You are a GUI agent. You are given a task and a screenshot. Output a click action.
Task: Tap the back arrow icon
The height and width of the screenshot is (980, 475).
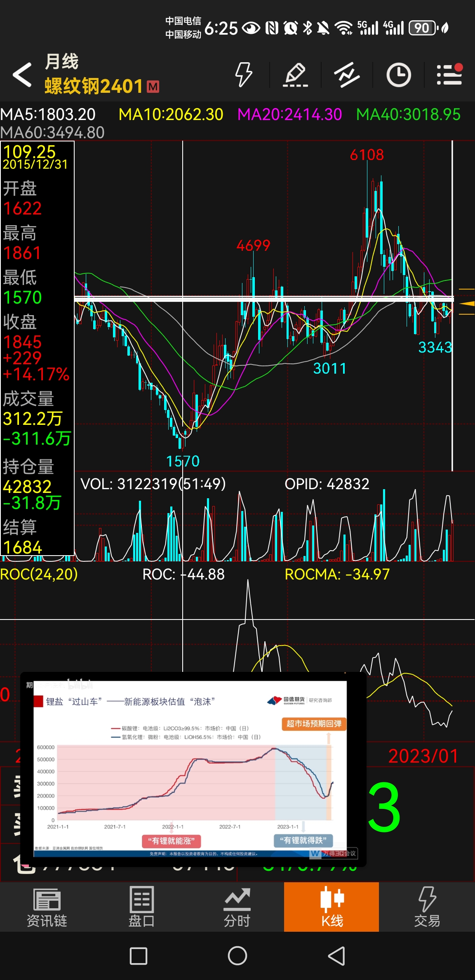tap(22, 75)
